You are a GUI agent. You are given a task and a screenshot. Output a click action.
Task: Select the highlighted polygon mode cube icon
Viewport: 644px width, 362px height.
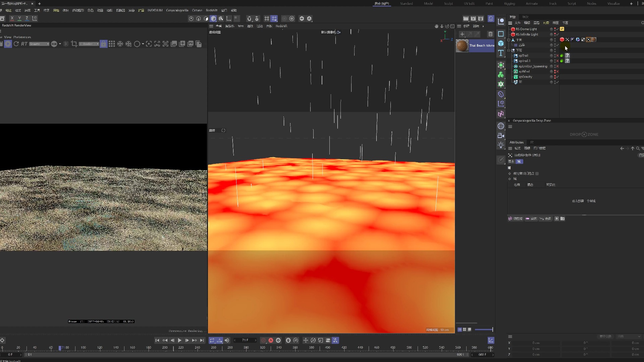tap(213, 18)
